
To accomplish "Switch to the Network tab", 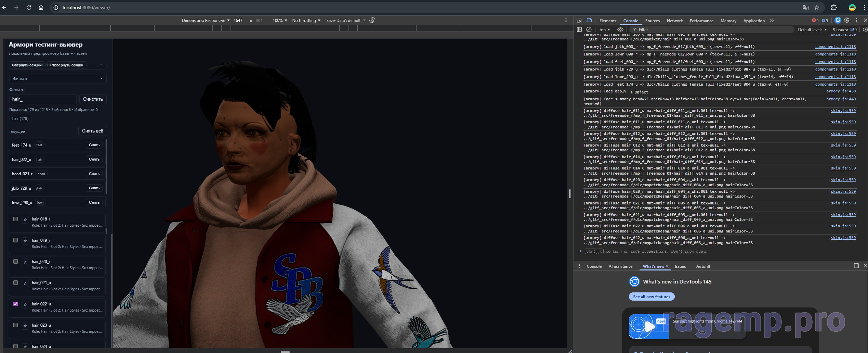I will (x=674, y=21).
